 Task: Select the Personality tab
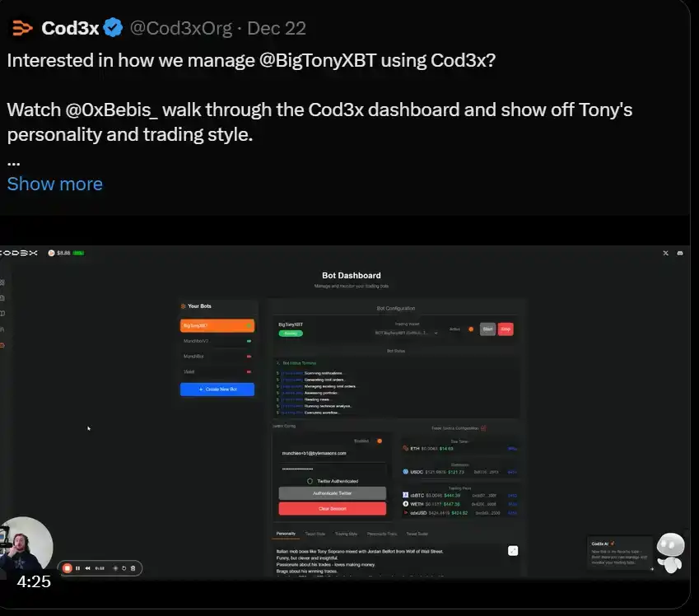286,534
